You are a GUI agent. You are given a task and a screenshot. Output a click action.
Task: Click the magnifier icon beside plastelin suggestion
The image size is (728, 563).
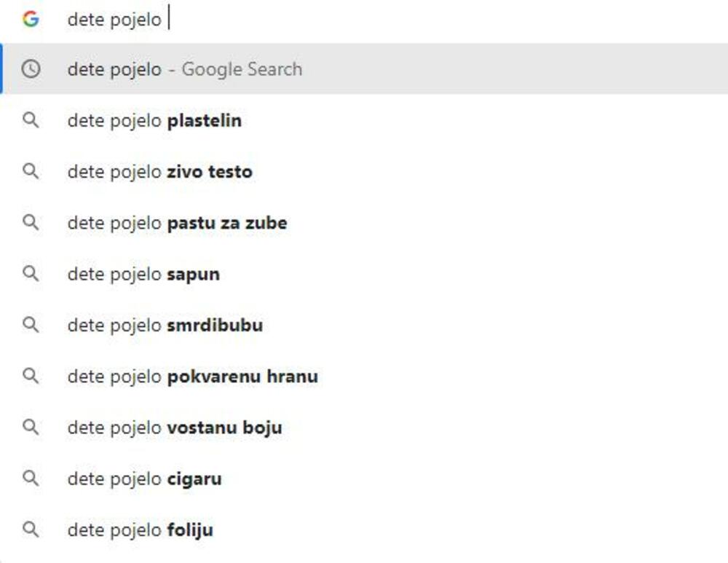coord(31,121)
